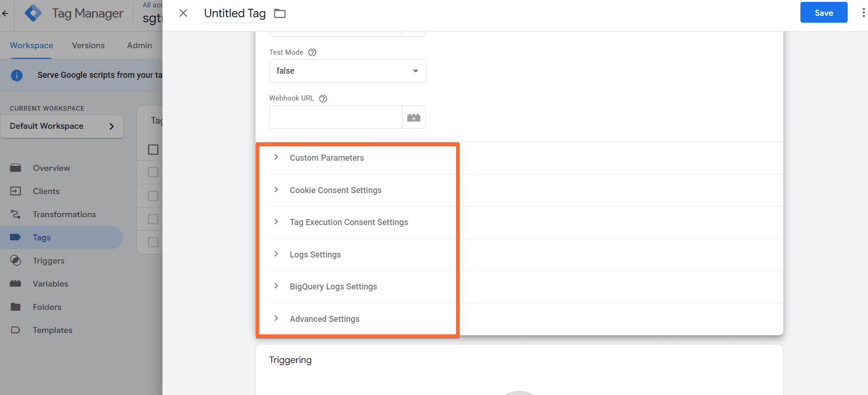
Task: Open the three-dot more options menu
Action: coord(863,13)
